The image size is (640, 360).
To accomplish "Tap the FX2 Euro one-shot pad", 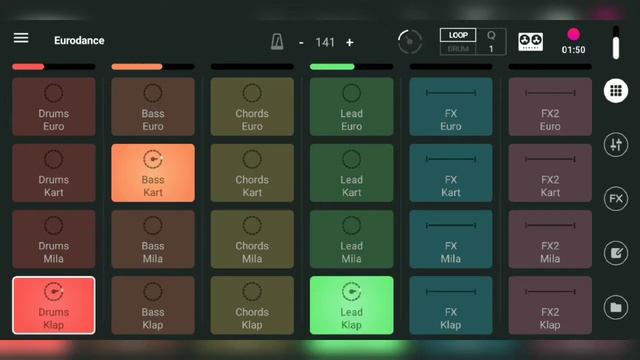I will click(550, 107).
